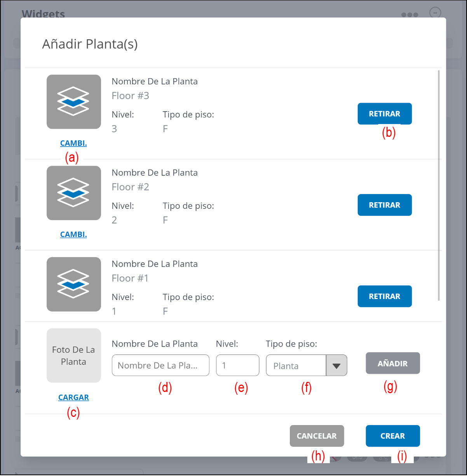Click CAMBI. link under Floor #2
The width and height of the screenshot is (467, 476).
(x=73, y=234)
